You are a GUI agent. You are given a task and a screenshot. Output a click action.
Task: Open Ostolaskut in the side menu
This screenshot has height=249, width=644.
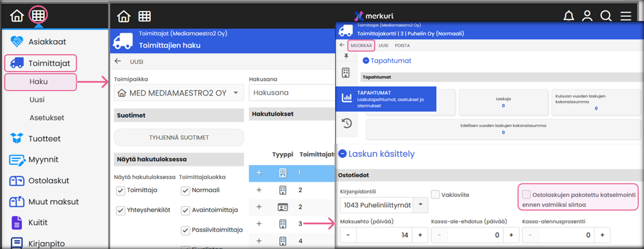48,181
